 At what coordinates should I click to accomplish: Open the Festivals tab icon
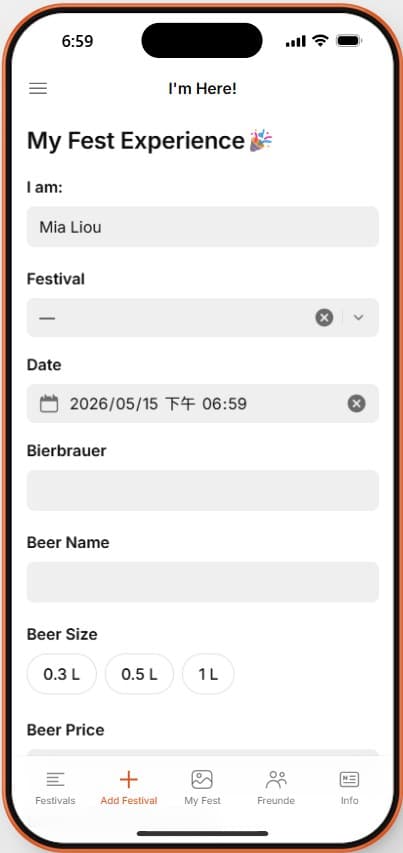55,780
